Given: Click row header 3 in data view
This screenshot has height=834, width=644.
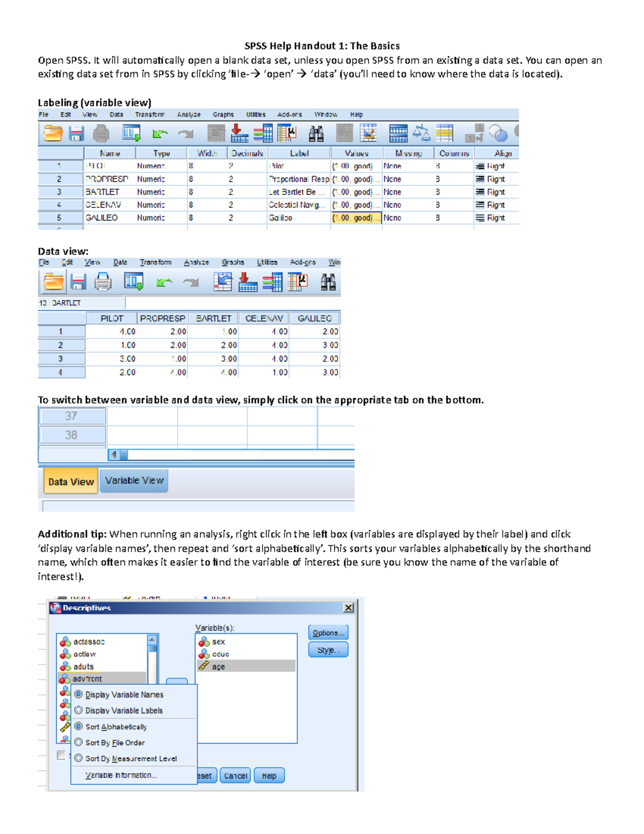Looking at the screenshot, I should coord(61,359).
